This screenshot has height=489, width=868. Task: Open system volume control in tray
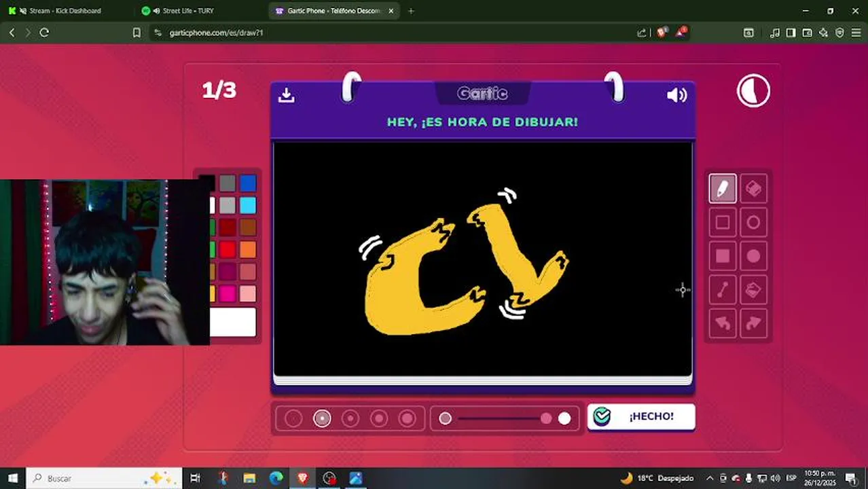(x=775, y=478)
